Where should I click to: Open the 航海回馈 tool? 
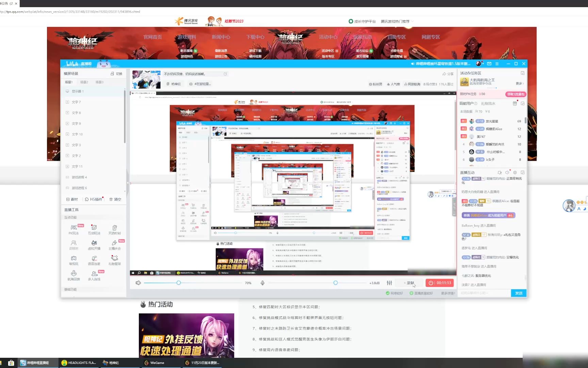click(73, 276)
